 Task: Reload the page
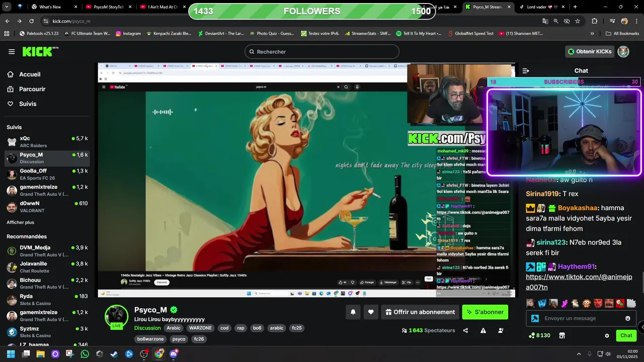pos(32,21)
